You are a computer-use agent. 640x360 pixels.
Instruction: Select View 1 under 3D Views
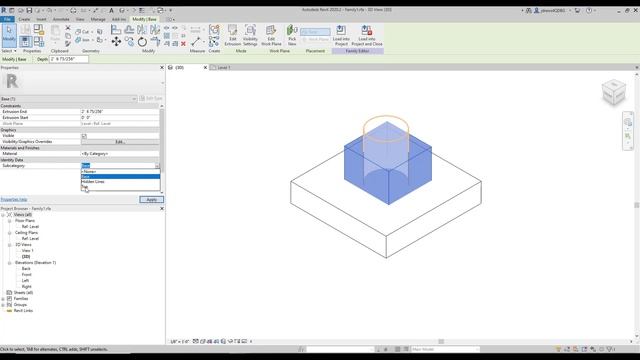click(27, 251)
